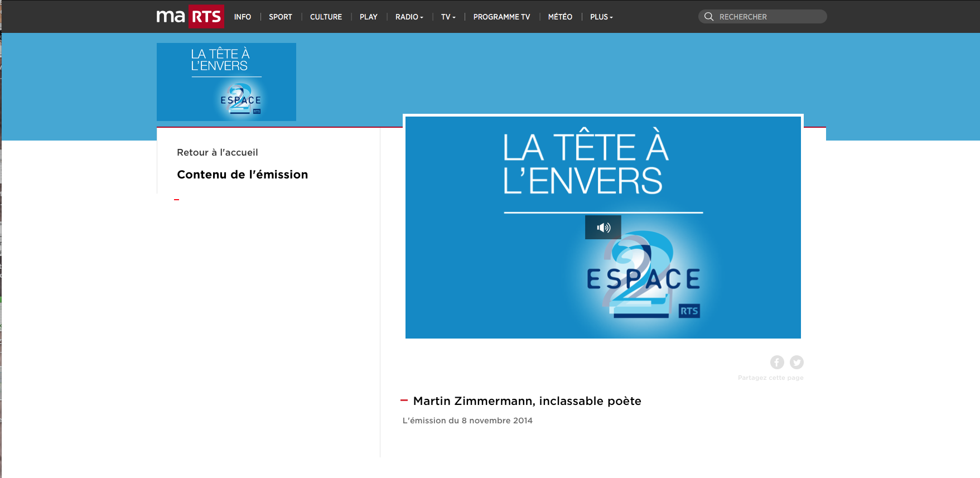
Task: Share the page on Twitter
Action: (x=796, y=363)
